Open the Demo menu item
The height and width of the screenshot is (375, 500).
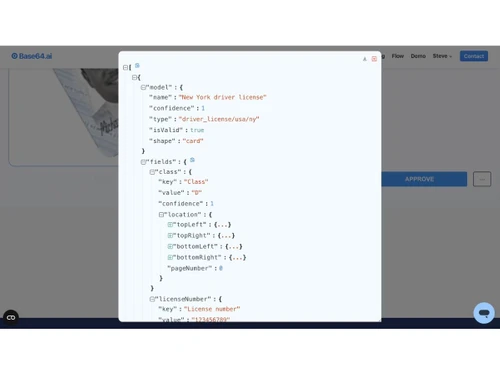pos(418,56)
